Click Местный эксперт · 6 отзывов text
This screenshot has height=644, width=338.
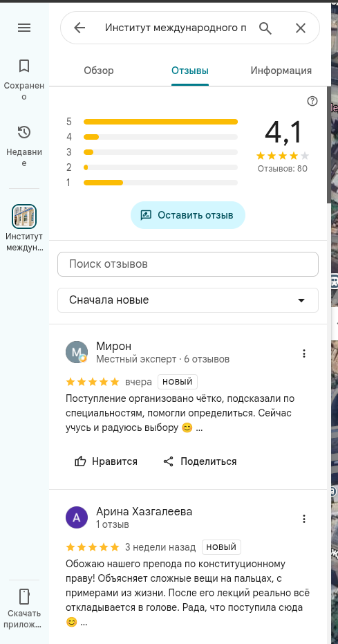[162, 360]
